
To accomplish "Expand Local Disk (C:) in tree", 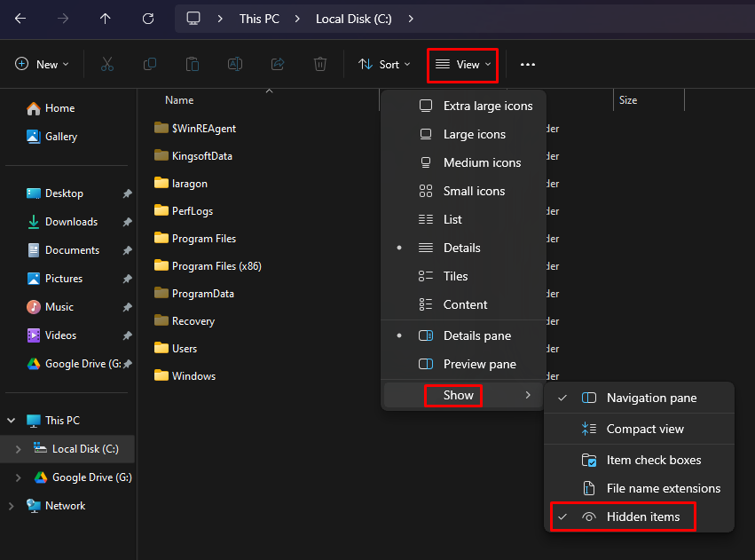I will point(19,449).
